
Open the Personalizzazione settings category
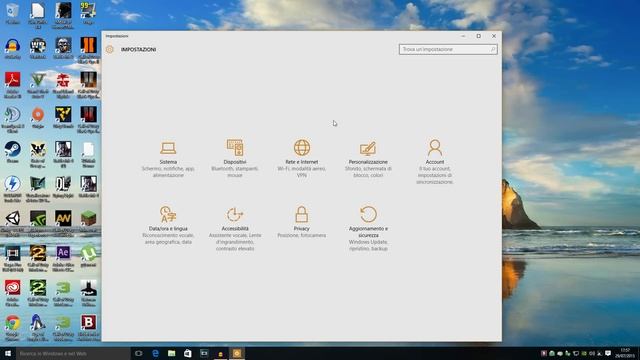[368, 159]
